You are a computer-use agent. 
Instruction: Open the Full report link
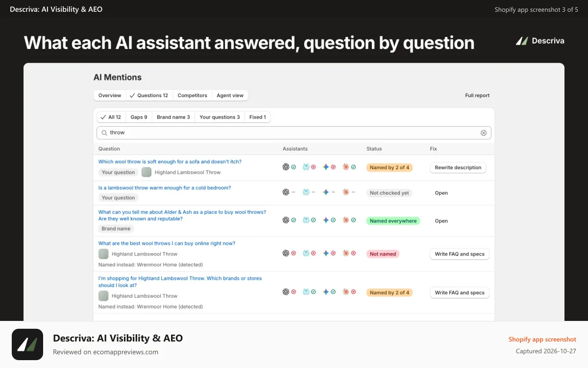click(x=477, y=95)
